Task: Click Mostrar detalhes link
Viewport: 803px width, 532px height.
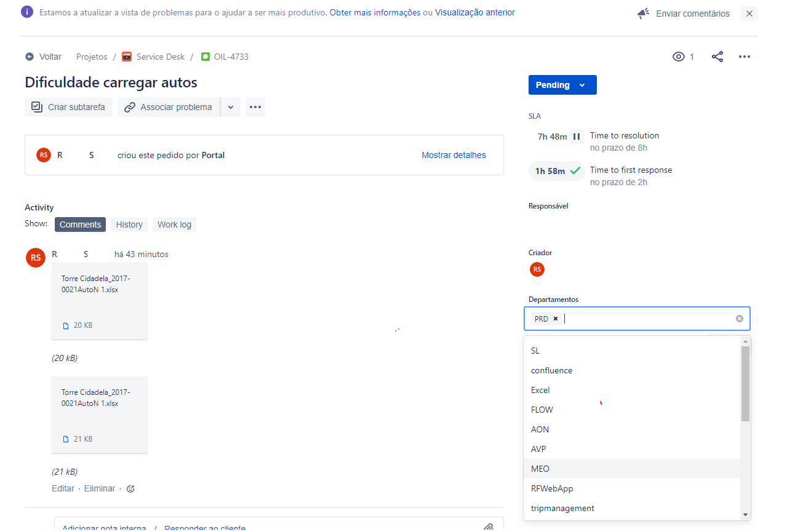Action: point(453,155)
